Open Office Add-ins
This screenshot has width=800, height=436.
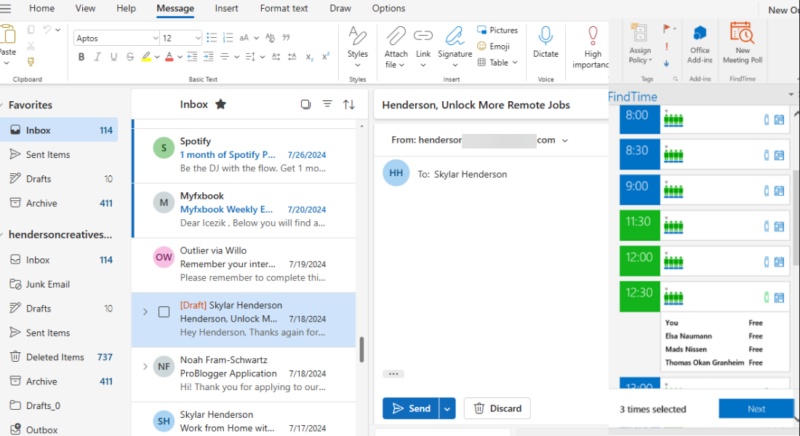coord(699,45)
